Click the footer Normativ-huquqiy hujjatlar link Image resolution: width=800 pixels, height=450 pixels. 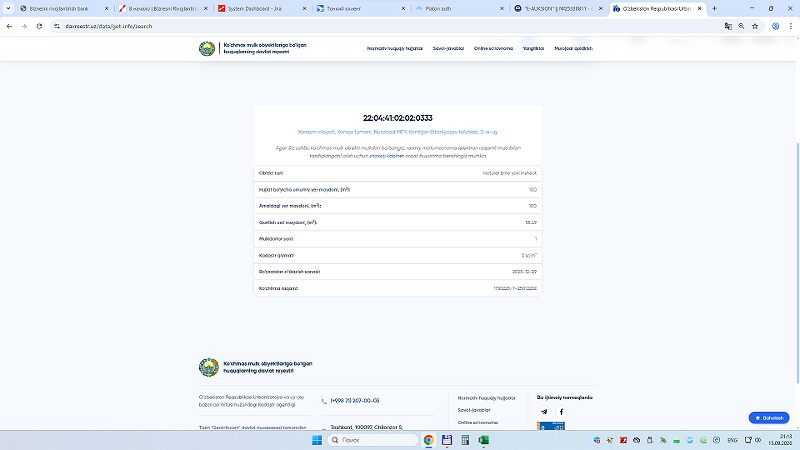pos(486,398)
